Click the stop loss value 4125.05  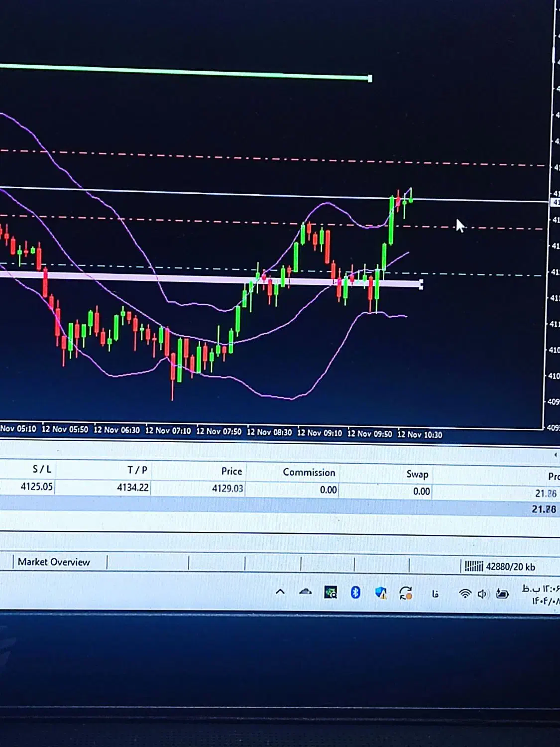(x=36, y=487)
